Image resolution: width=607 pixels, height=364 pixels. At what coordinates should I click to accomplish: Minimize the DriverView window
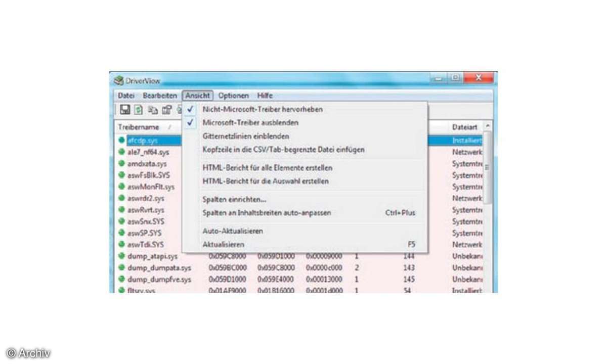pos(439,78)
